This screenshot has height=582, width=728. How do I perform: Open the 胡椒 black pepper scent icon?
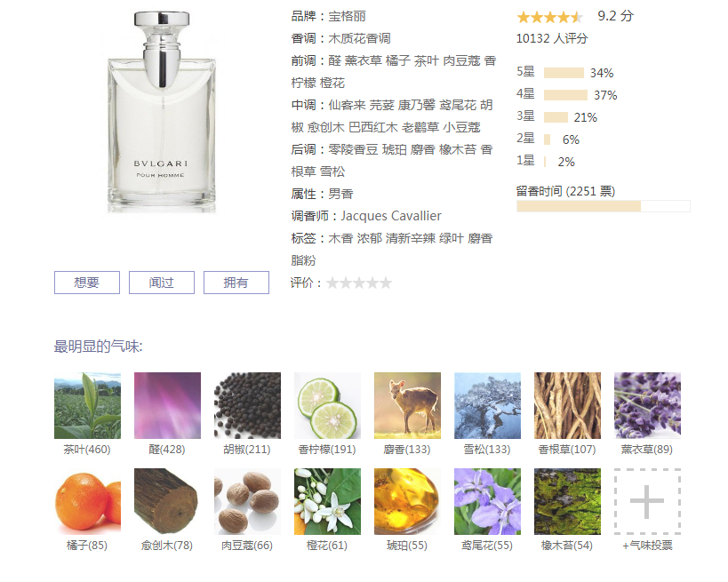[247, 405]
